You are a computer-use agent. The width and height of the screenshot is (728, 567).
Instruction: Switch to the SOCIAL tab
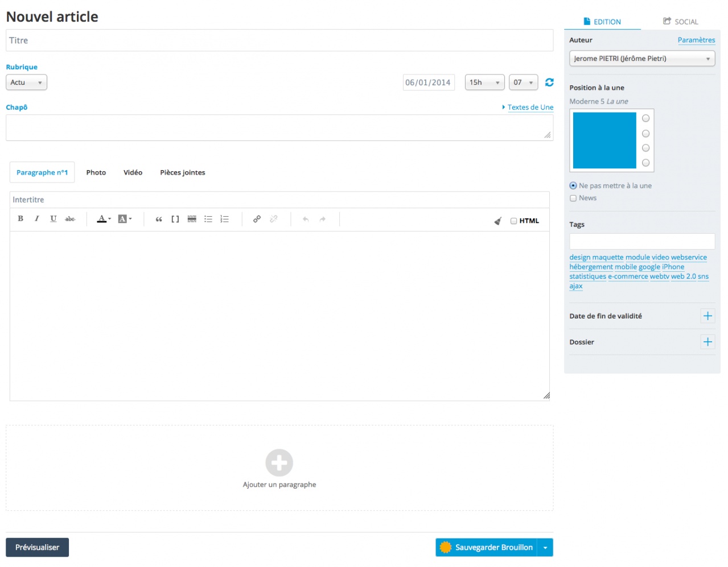[680, 22]
